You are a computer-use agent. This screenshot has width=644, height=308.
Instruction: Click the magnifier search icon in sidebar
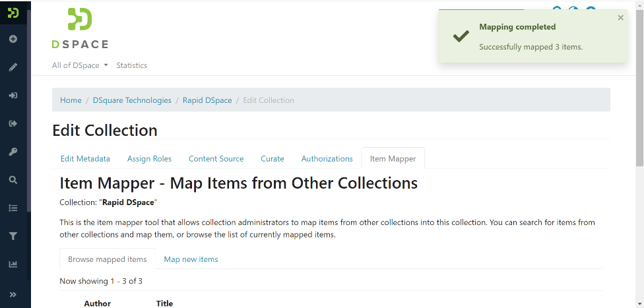[13, 179]
